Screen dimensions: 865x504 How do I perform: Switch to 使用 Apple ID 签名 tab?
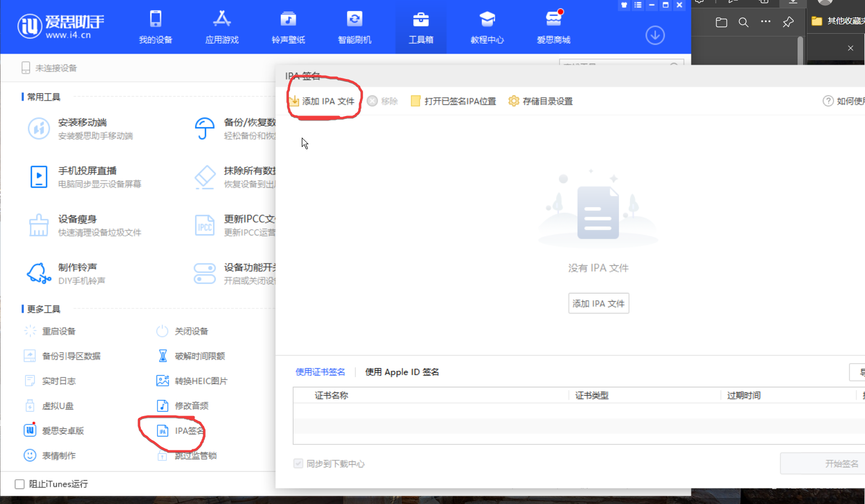[x=402, y=372]
